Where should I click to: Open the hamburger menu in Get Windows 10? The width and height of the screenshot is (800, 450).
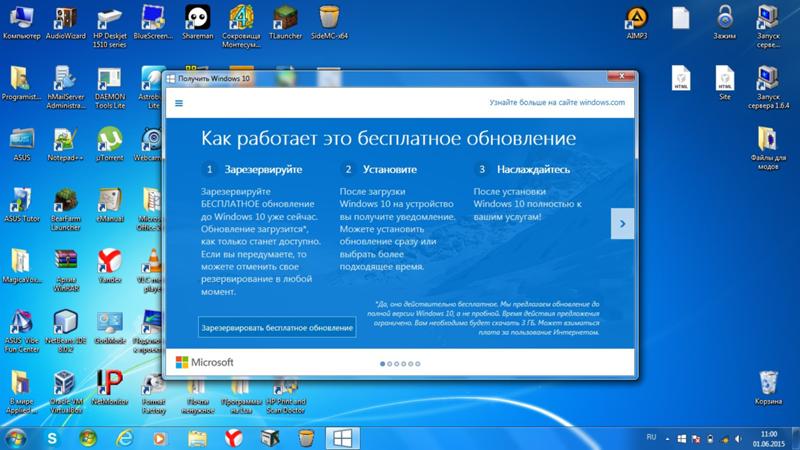(179, 103)
